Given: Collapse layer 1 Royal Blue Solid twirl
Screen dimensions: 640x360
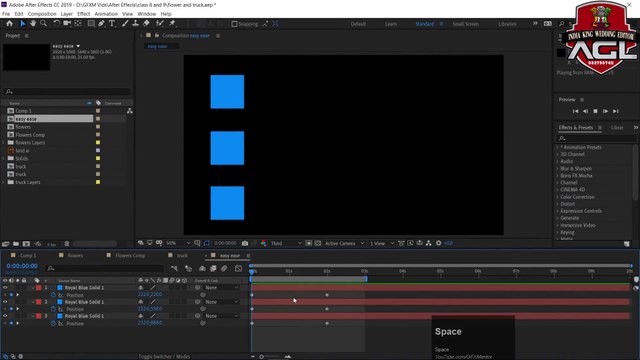Looking at the screenshot, I should click(x=33, y=288).
